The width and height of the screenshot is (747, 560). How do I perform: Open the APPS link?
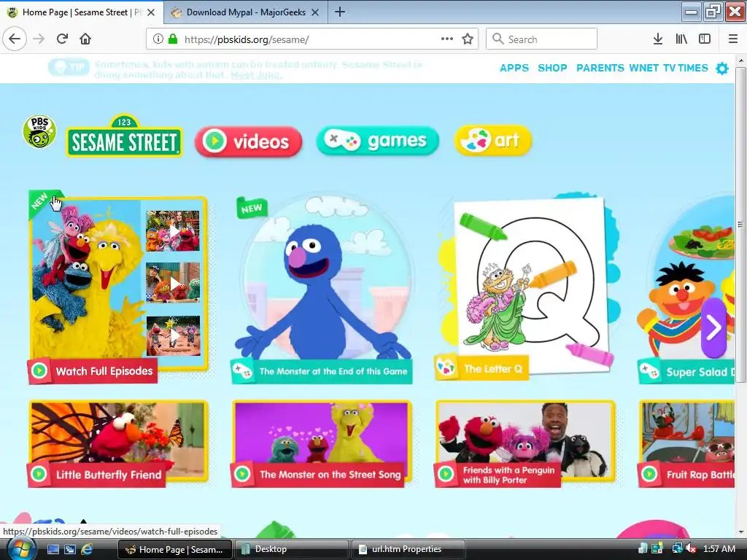[514, 68]
